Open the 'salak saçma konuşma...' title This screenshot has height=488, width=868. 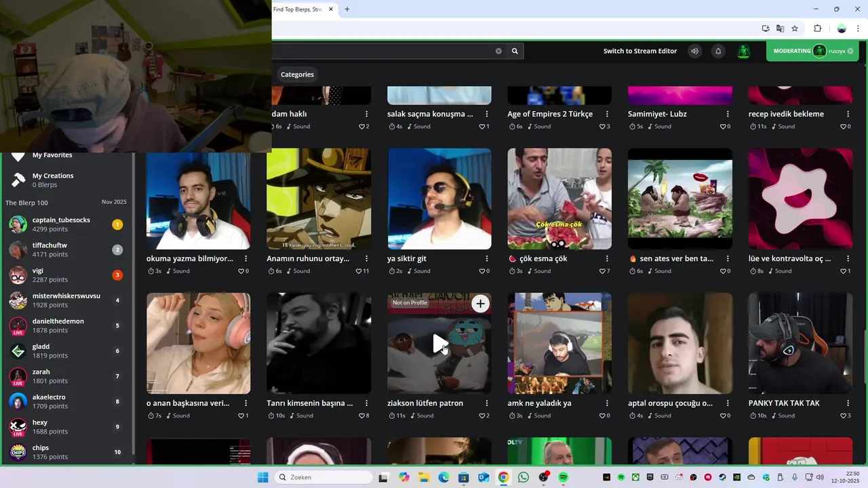point(430,114)
